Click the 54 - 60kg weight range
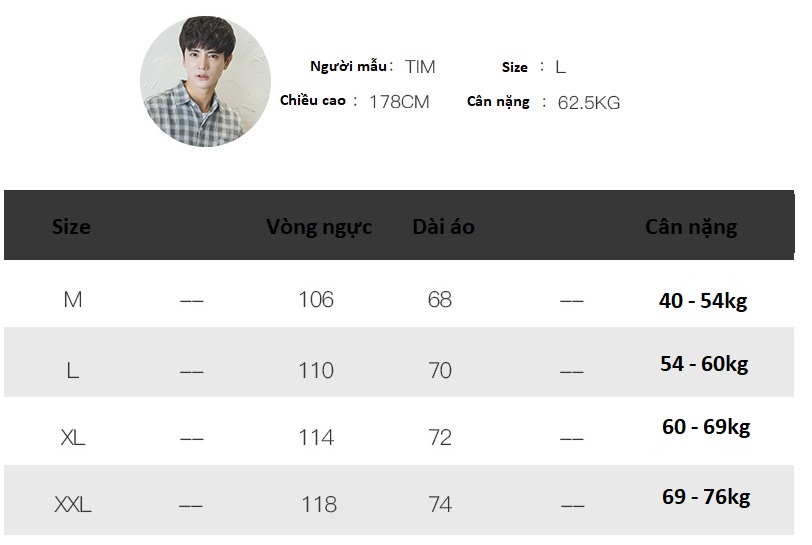Image resolution: width=812 pixels, height=545 pixels. 704,364
